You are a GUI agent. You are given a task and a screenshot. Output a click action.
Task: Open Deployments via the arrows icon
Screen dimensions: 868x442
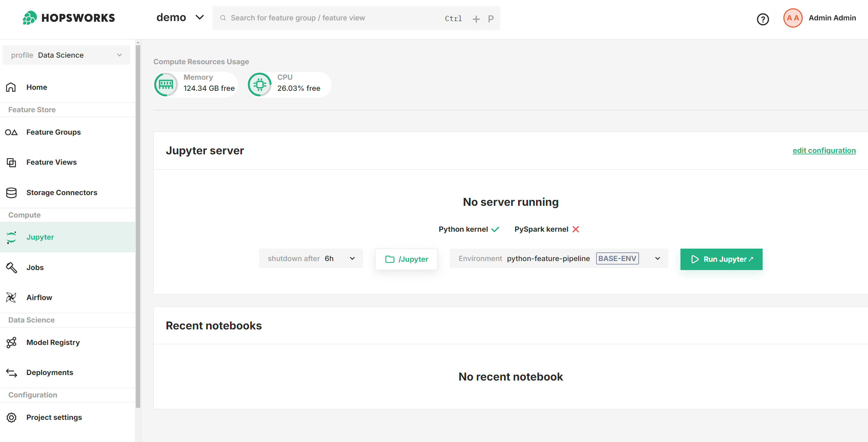tap(11, 373)
